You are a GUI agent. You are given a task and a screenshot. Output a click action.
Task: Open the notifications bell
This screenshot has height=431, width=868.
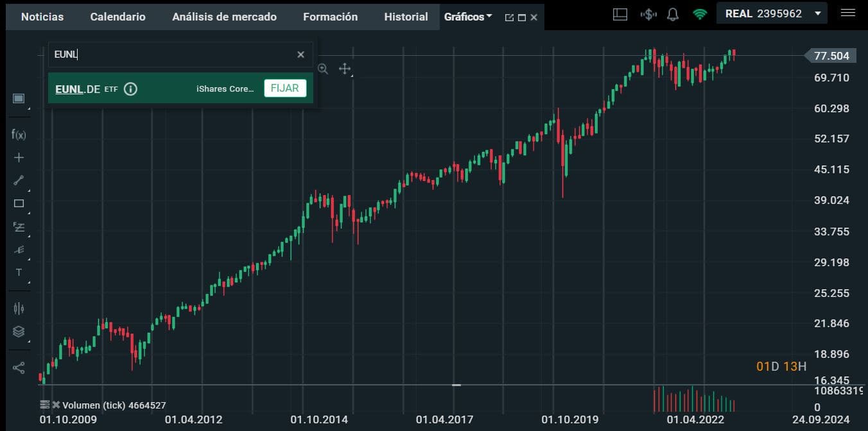tap(673, 14)
